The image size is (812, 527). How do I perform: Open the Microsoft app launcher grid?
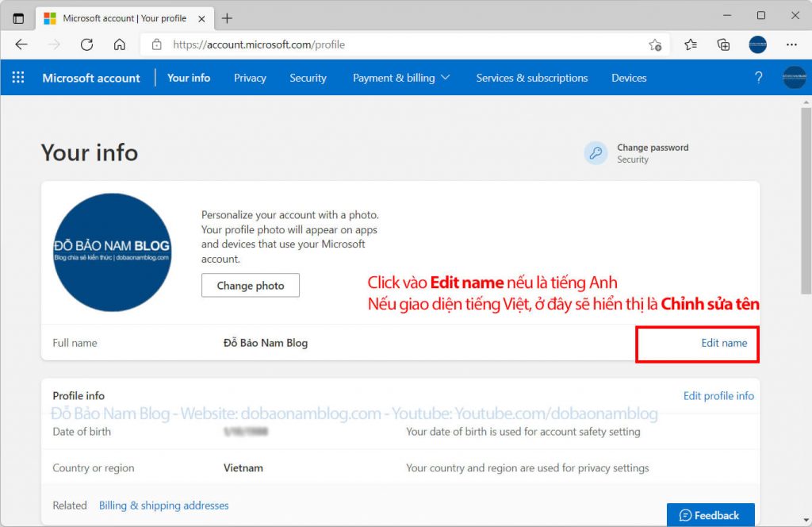(x=18, y=78)
